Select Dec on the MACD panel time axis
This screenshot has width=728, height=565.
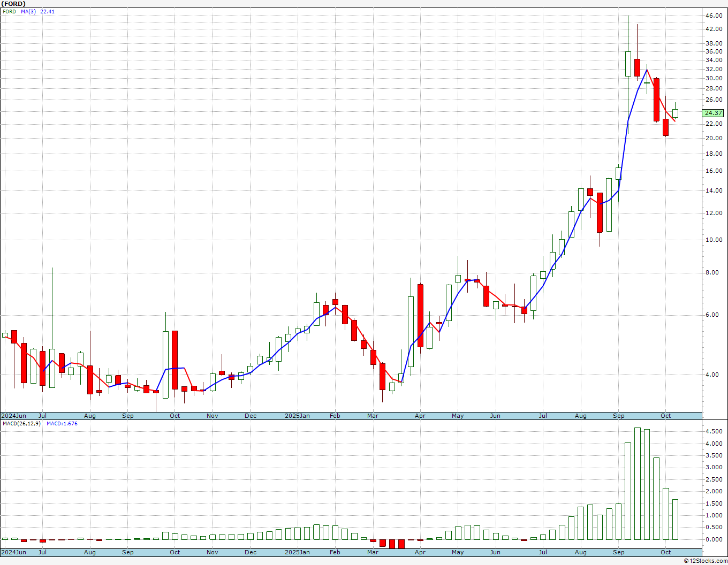pos(251,552)
